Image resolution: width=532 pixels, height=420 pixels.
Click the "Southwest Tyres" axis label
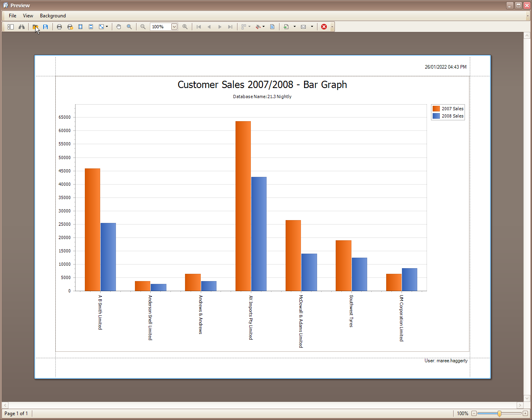351,311
